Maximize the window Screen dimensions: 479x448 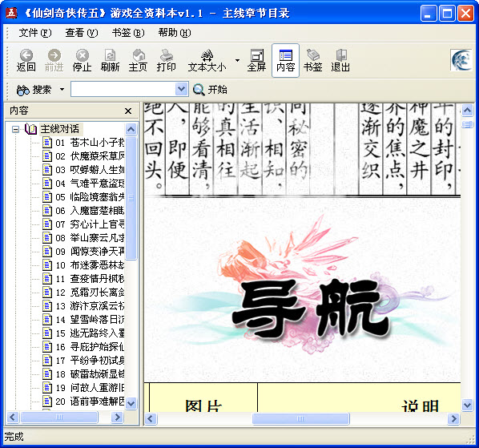point(447,14)
